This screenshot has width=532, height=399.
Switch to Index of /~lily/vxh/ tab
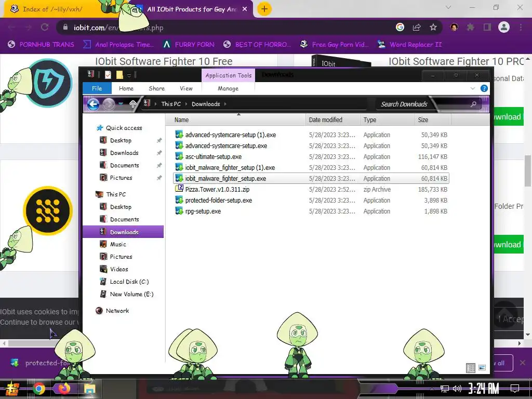click(x=52, y=9)
